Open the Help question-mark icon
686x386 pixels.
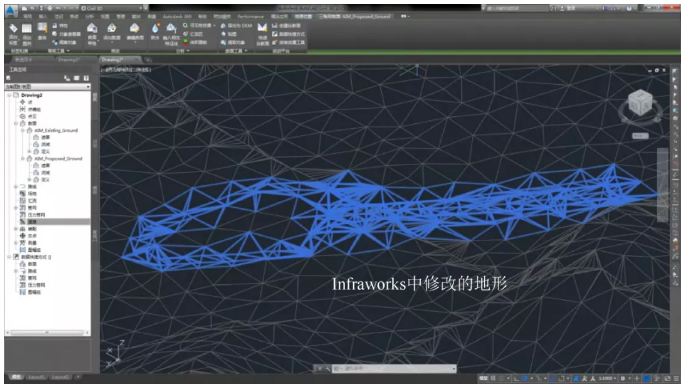630,8
